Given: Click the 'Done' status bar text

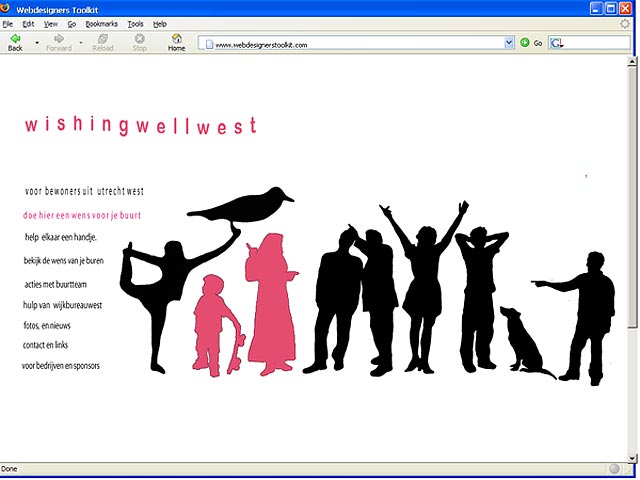Looking at the screenshot, I should [9, 469].
